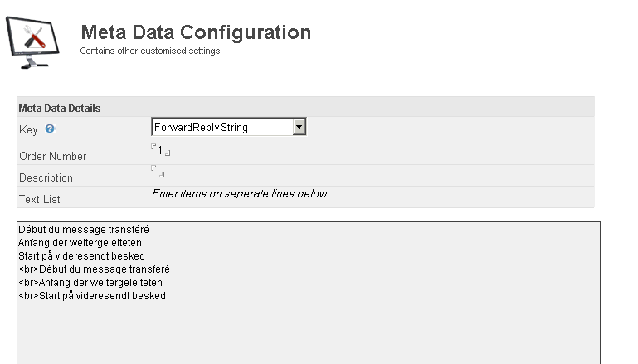
Task: Place cursor on first 'Anfang der weitergeleiteten' line
Action: (80, 243)
